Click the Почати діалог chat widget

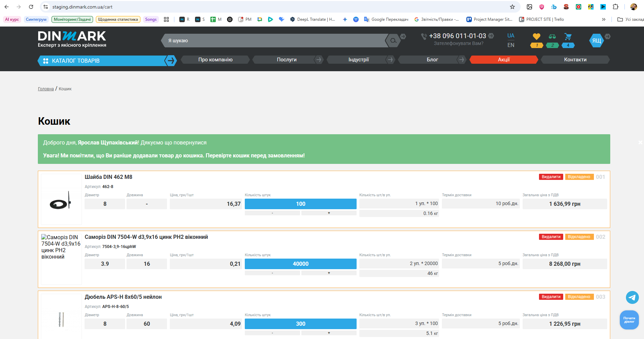[629, 320]
